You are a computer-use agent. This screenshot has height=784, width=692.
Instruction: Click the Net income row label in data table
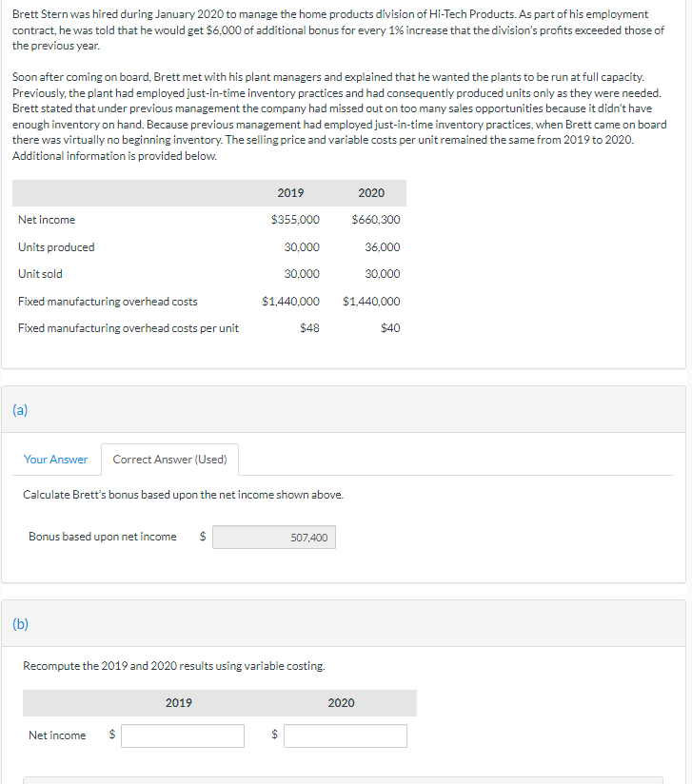[x=47, y=220]
